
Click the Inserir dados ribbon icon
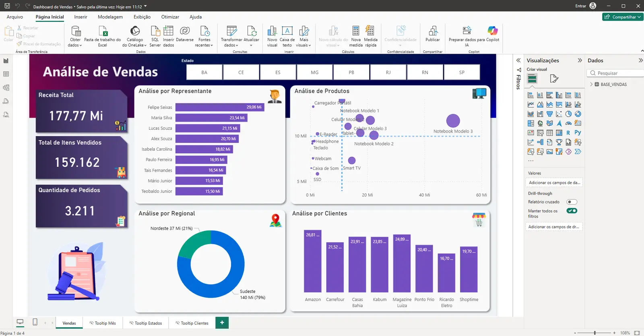168,31
